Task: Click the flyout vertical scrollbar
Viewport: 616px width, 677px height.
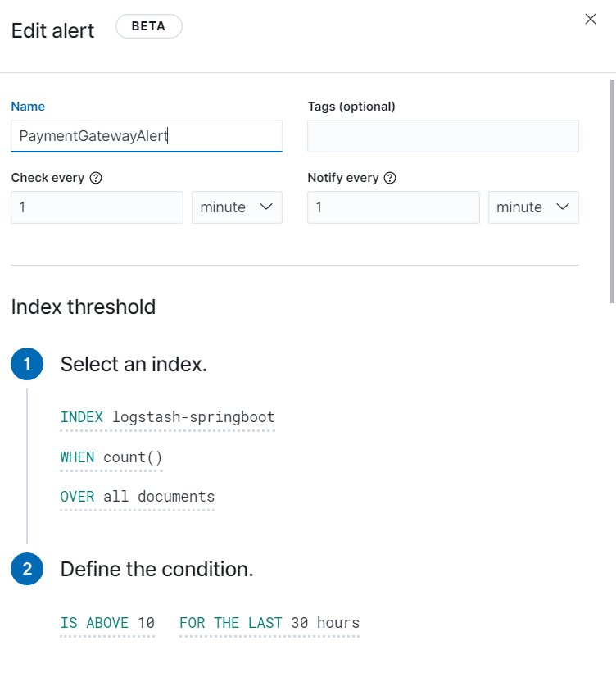Action: click(612, 189)
